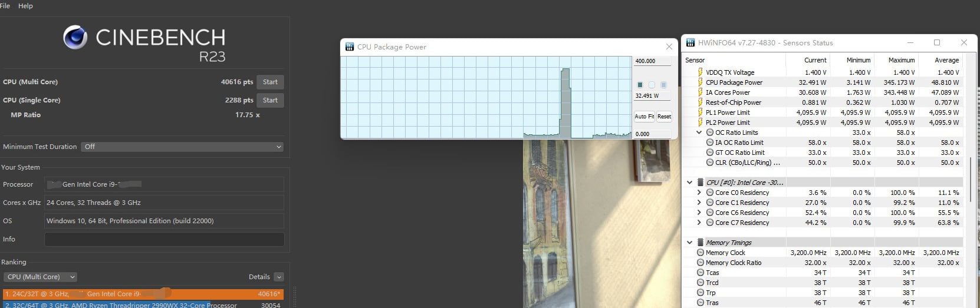Screen dimensions: 980x308
Task: Collapse the OC Ratio Limits group
Action: (699, 133)
